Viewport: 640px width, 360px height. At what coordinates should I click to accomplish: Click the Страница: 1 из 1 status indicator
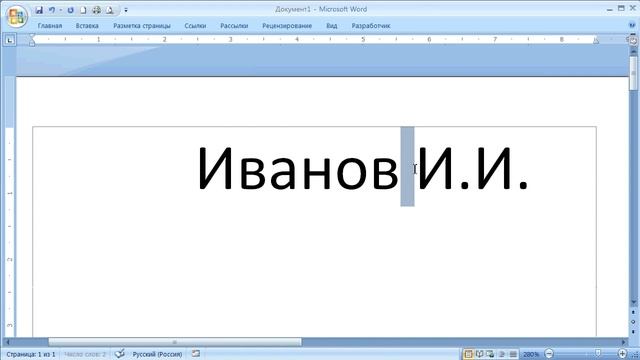click(31, 354)
